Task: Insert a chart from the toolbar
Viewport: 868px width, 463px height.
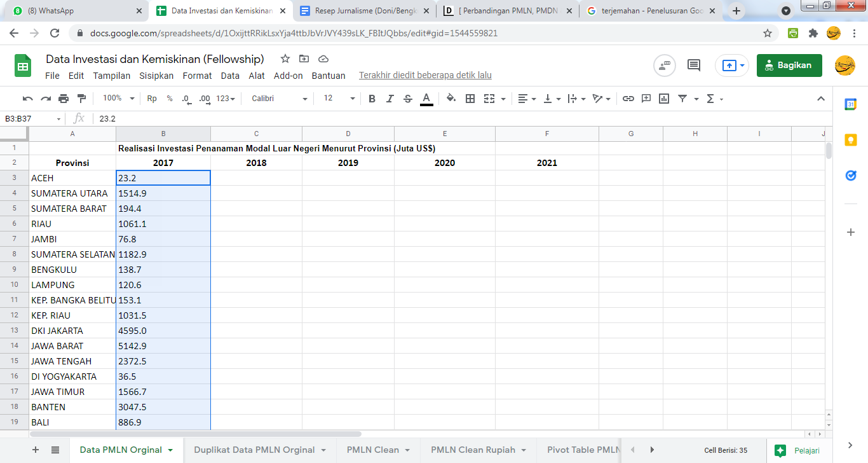Action: coord(664,99)
